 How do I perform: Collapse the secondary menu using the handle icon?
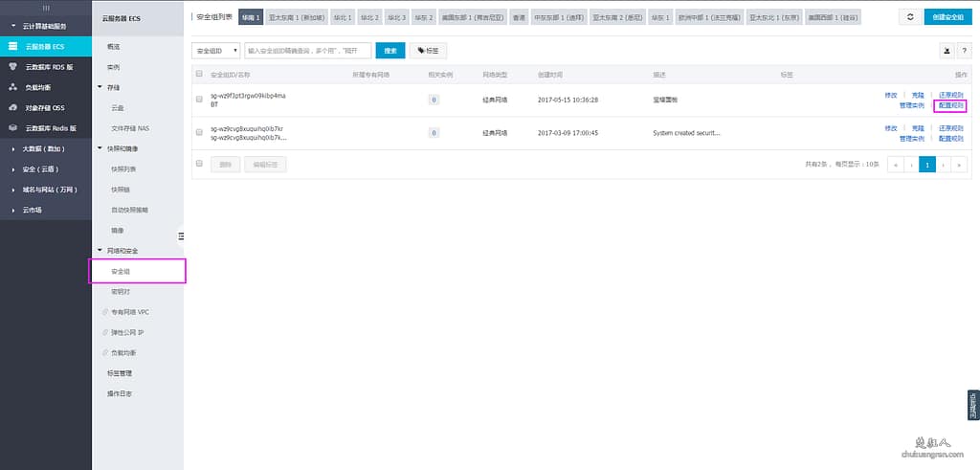pos(181,235)
